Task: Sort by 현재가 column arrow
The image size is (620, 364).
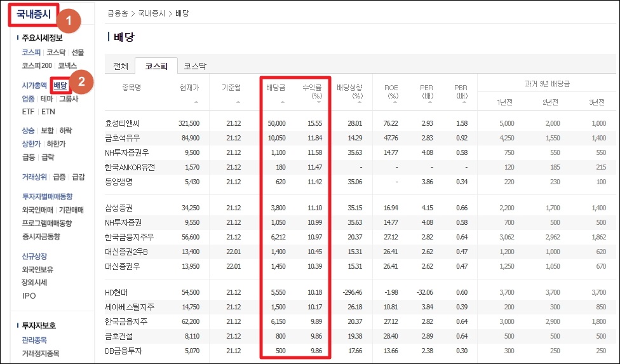Action: [x=196, y=102]
